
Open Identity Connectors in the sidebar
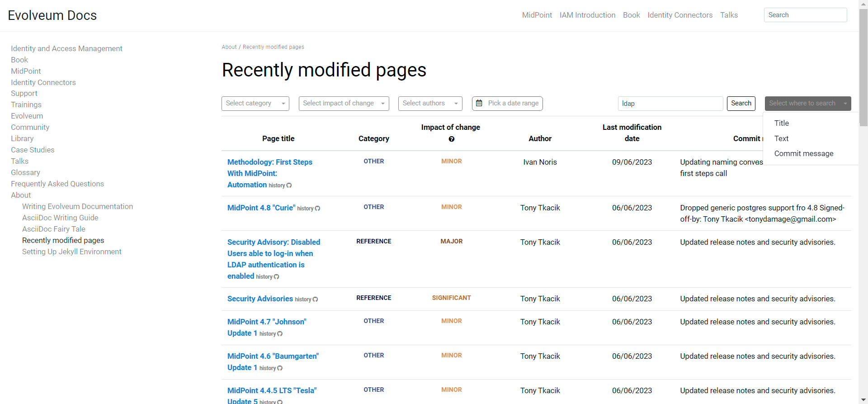[43, 82]
